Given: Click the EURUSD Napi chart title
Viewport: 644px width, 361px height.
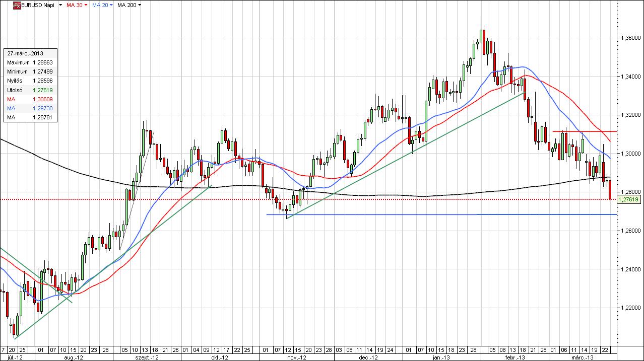Looking at the screenshot, I should coord(39,5).
